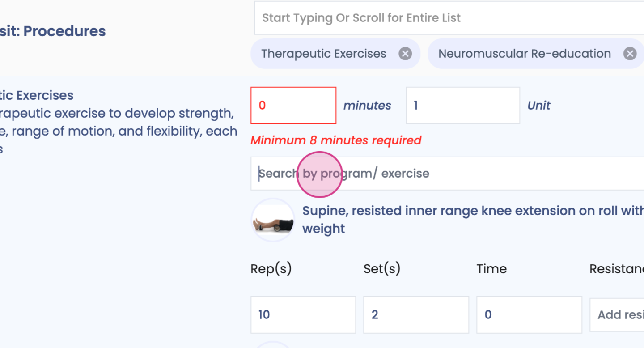Click the Time column label
This screenshot has height=348, width=644.
click(x=491, y=269)
